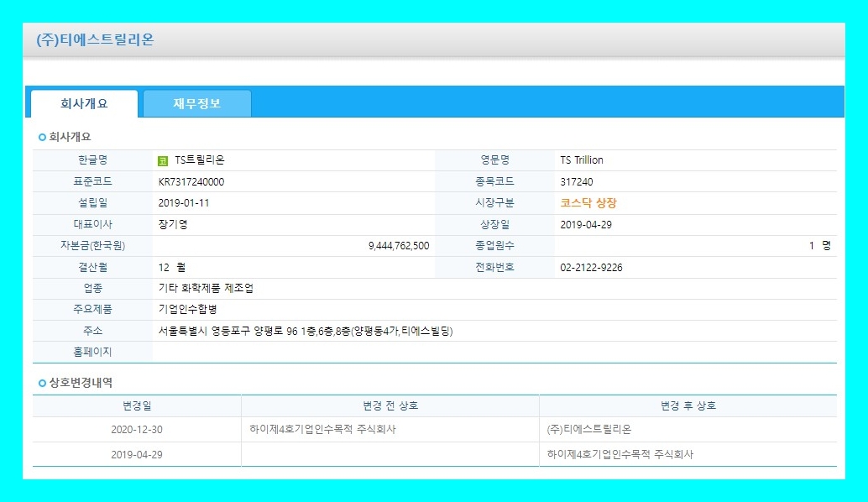Switch to the 재무정보 tab
The width and height of the screenshot is (868, 502).
[197, 103]
